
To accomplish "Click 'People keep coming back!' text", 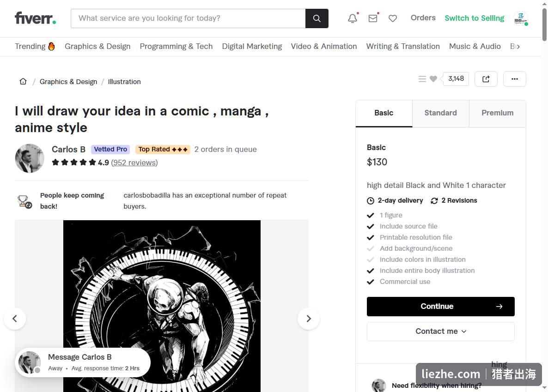I will [72, 201].
